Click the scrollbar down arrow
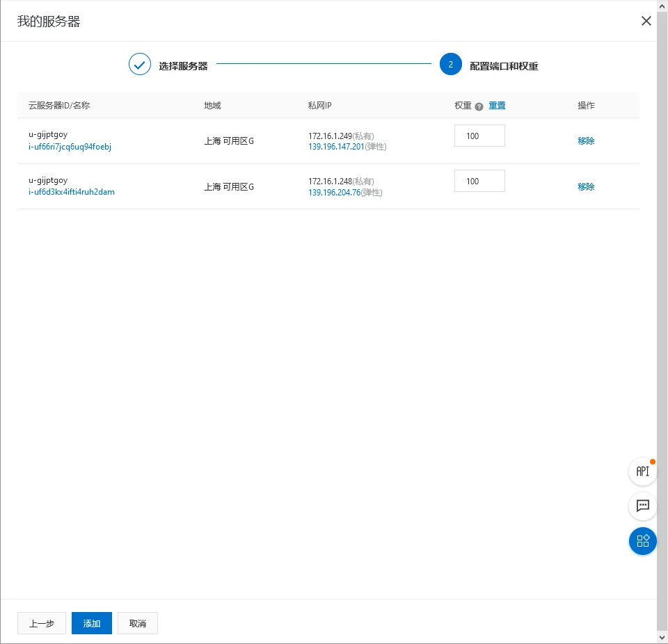 [x=662, y=638]
